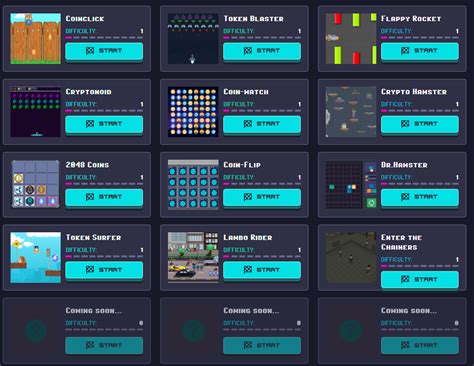Click the Coin-Match difficulty bar
Image resolution: width=474 pixels, height=366 pixels.
point(262,111)
